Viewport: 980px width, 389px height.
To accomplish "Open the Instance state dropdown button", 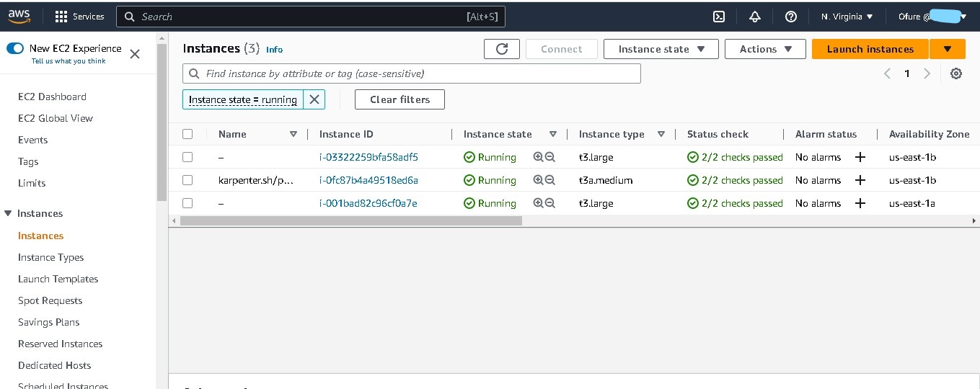I will coord(661,49).
